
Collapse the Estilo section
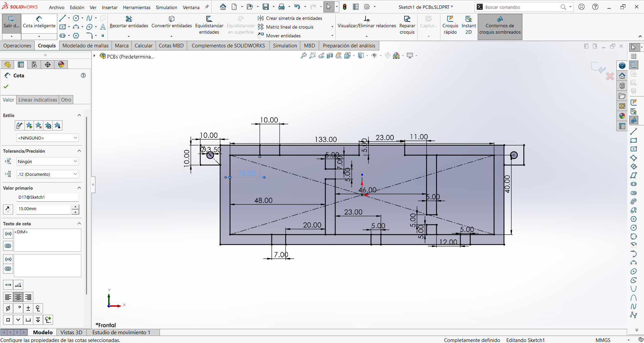(79, 115)
